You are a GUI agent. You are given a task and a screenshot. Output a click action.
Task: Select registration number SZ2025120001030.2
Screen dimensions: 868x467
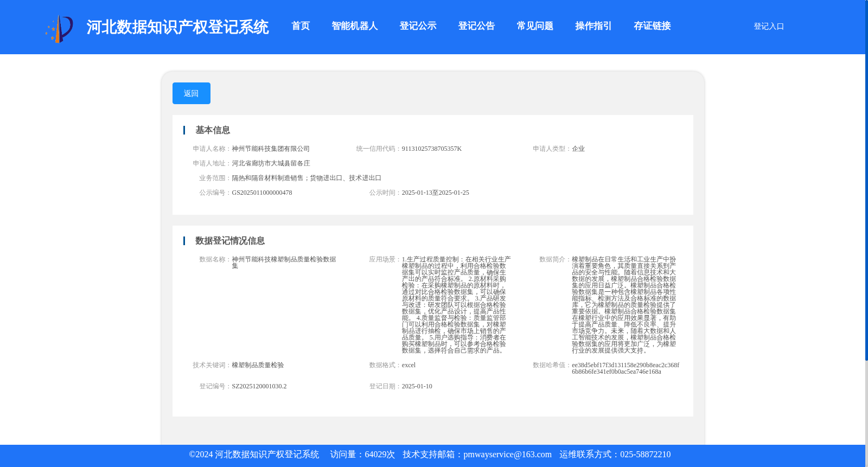point(259,386)
